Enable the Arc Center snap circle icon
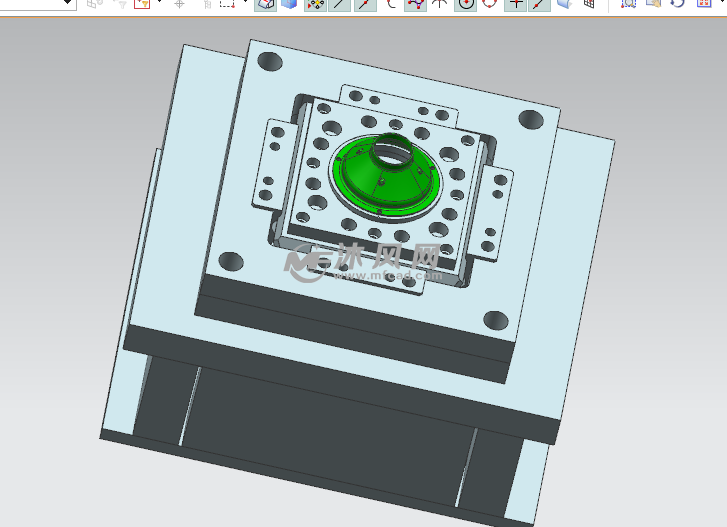727x527 pixels. pos(465,4)
